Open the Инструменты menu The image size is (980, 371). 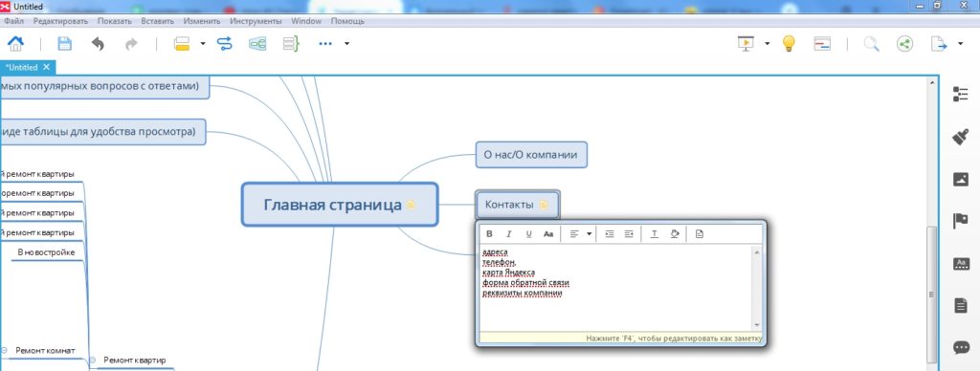[256, 21]
